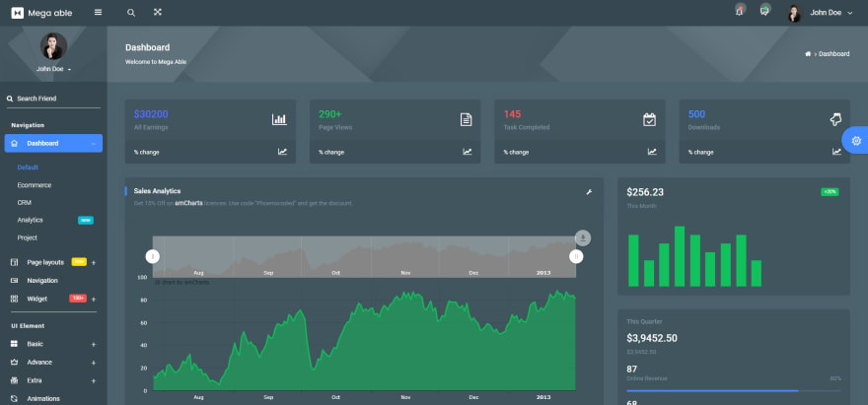868x405 pixels.
Task: Click the $3,9452.50 This Quarter amount
Action: click(652, 338)
